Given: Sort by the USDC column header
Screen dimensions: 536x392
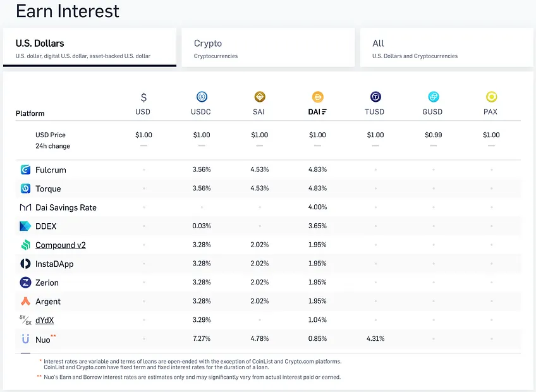Looking at the screenshot, I should click(201, 112).
